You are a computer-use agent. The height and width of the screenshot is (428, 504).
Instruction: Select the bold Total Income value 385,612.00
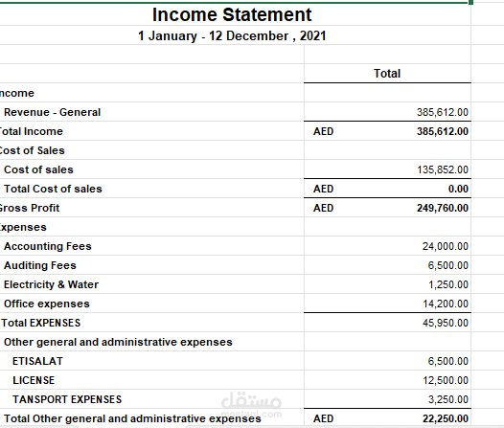click(443, 131)
